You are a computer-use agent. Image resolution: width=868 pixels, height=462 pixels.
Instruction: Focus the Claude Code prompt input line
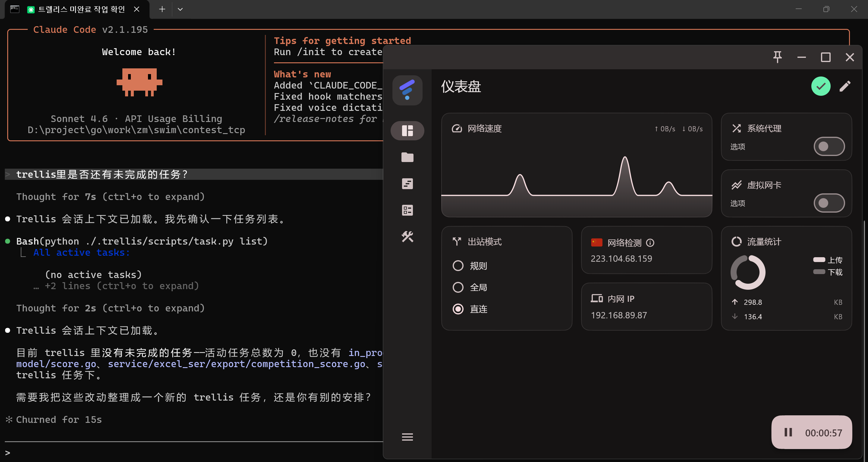[x=194, y=453]
